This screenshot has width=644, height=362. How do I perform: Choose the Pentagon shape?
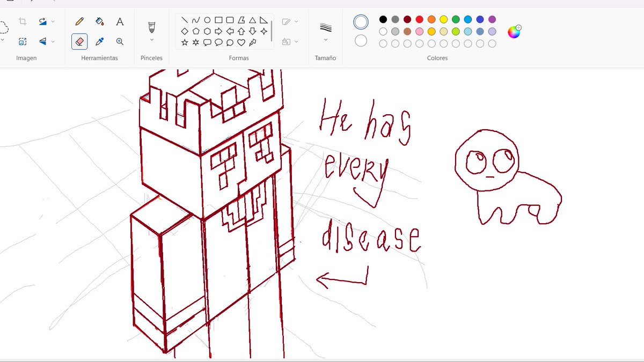(196, 31)
